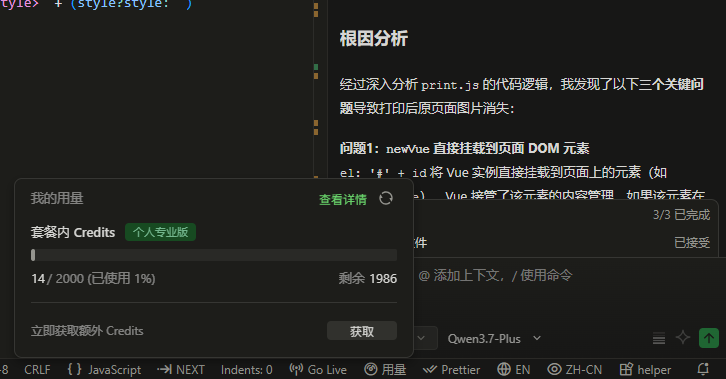Viewport: 726px width, 379px height.
Task: Click the 获取 extra credits button
Action: [x=362, y=331]
